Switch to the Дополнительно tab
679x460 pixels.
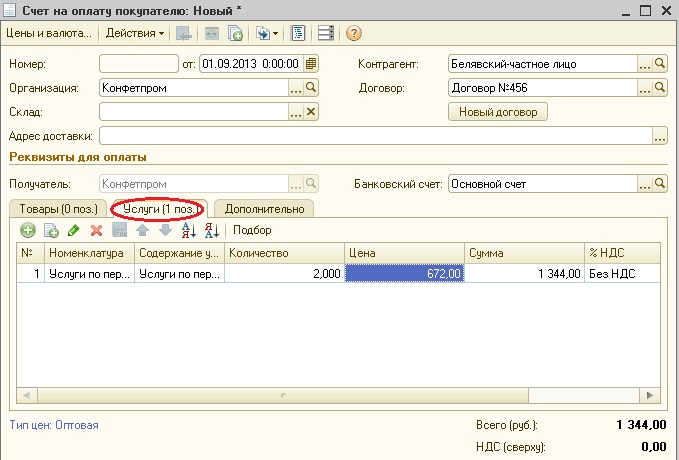point(264,209)
